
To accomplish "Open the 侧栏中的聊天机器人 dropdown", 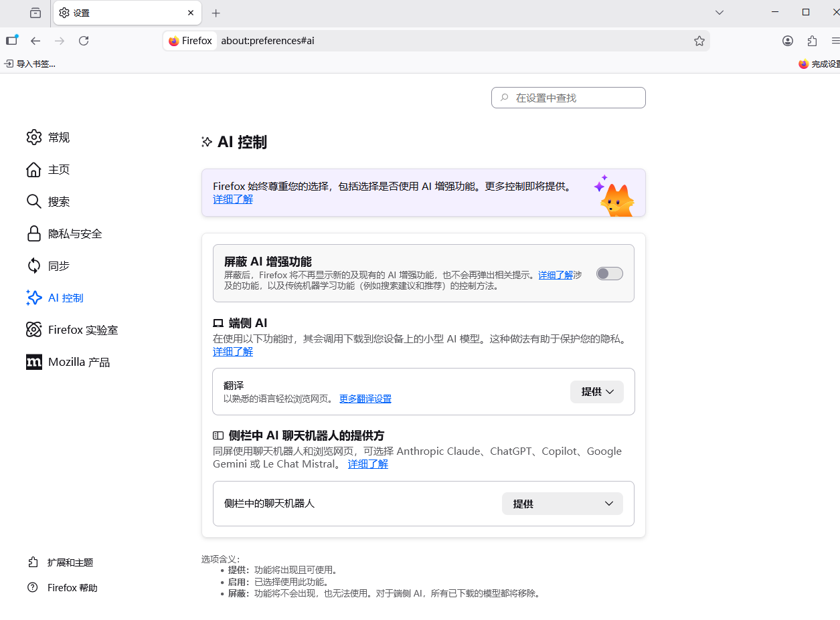I will click(562, 504).
